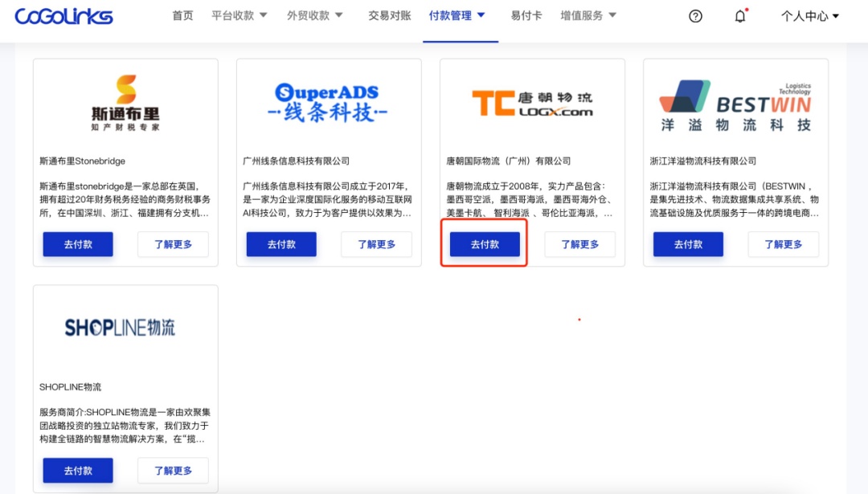
Task: Click 去付款 for SHOPLINE物流
Action: point(78,470)
